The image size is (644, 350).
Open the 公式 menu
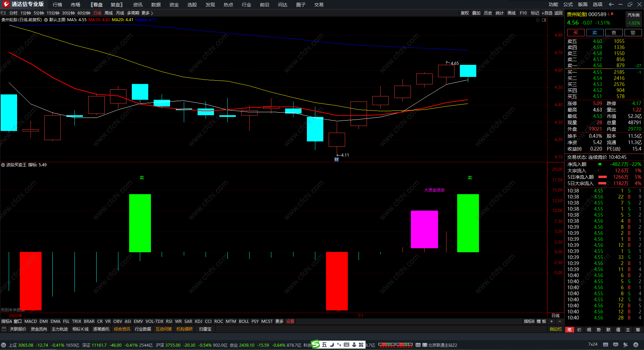[568, 4]
